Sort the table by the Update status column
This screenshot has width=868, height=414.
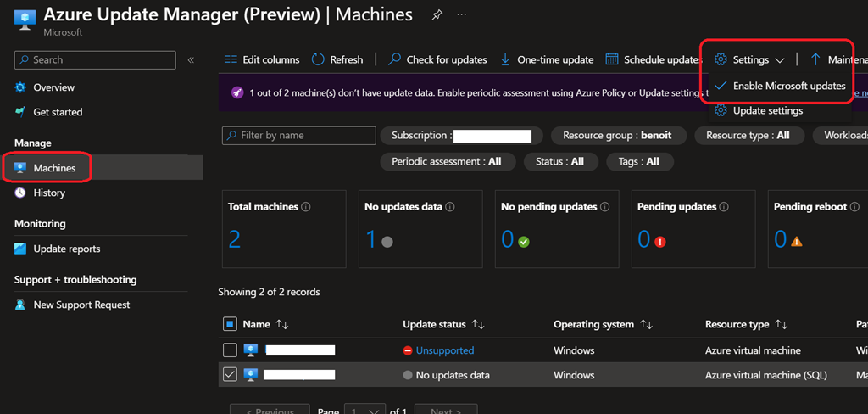coord(478,325)
